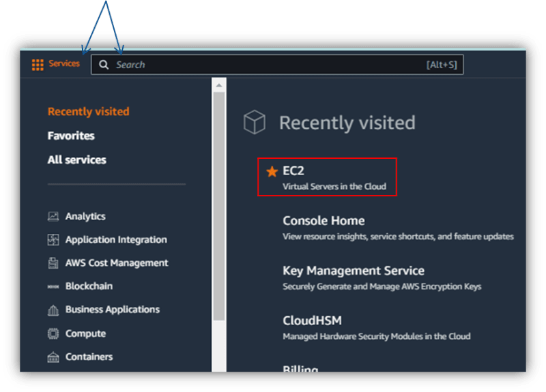Click the search magnifier icon
Image resolution: width=546 pixels, height=392 pixels.
pos(104,65)
